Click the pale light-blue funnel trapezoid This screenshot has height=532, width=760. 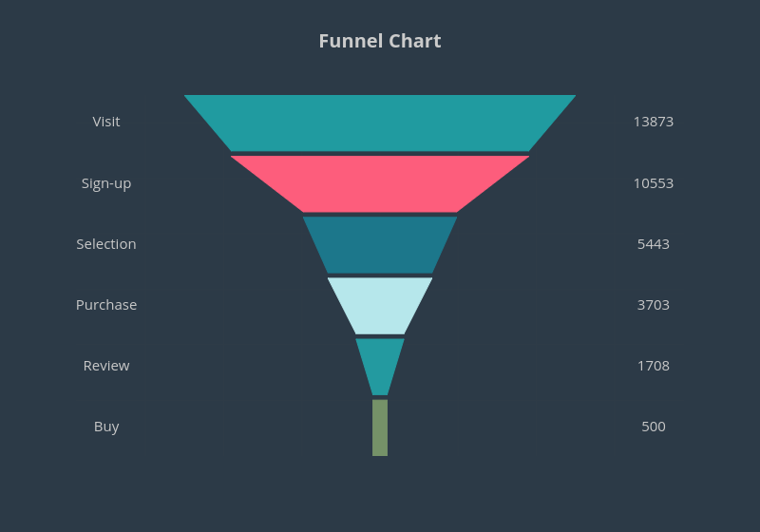380,306
